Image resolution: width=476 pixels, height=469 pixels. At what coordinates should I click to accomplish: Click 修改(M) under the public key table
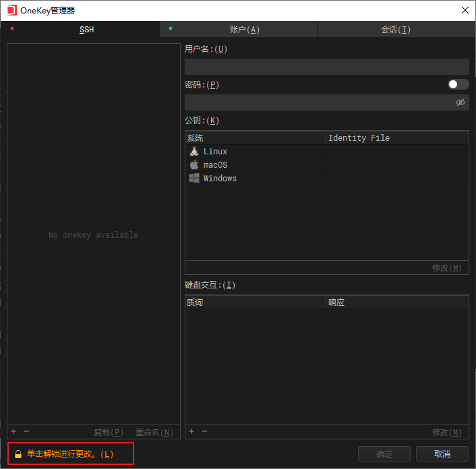pyautogui.click(x=447, y=268)
